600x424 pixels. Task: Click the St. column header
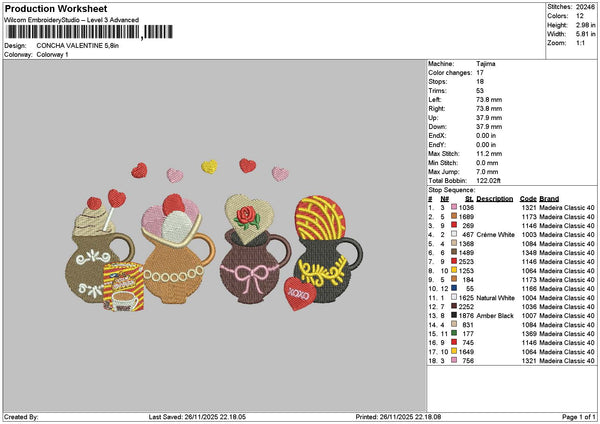[x=469, y=199]
